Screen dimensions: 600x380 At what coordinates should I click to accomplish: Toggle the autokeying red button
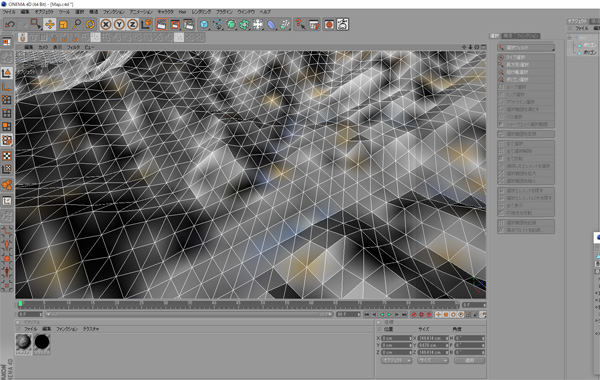pyautogui.click(x=421, y=315)
